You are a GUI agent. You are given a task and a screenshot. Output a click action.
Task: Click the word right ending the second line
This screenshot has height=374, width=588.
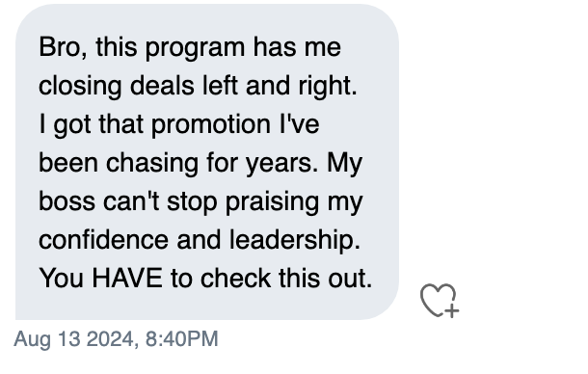[x=327, y=87]
